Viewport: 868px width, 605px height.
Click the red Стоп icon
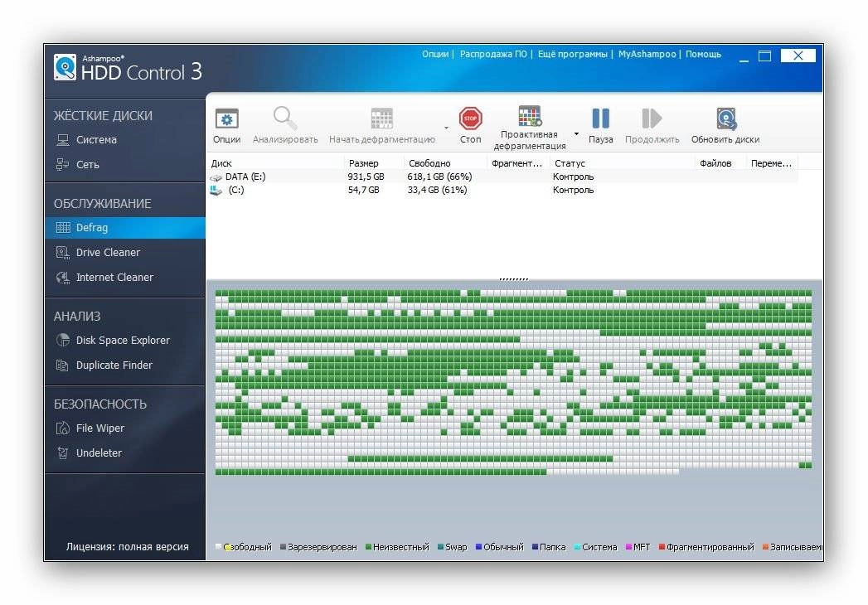pos(470,118)
